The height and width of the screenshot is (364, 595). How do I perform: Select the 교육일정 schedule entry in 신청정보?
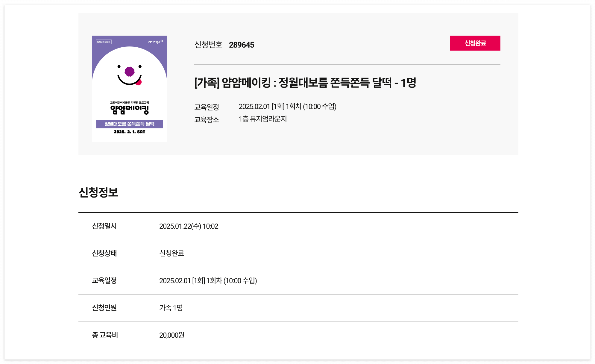click(209, 281)
